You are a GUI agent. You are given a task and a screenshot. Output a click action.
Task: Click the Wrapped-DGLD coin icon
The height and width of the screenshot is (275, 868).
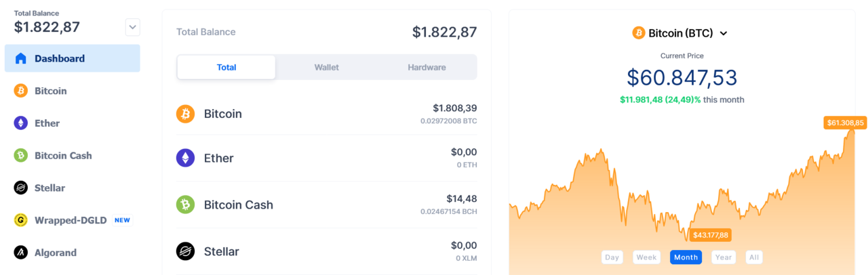coord(21,220)
